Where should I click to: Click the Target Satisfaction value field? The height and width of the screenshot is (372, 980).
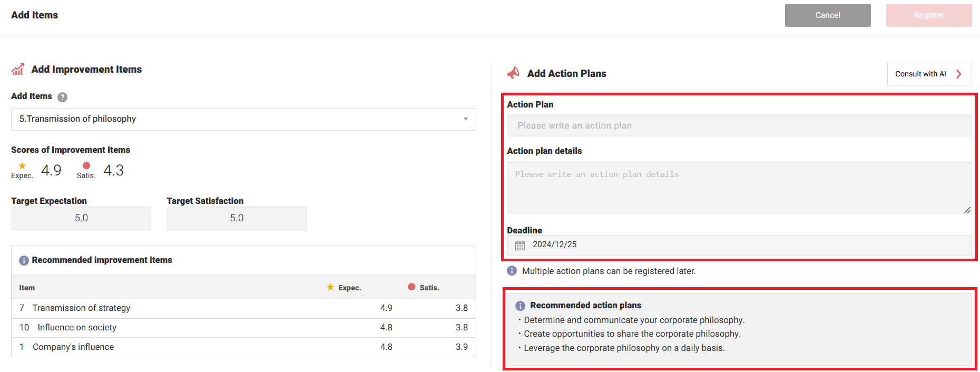[x=237, y=218]
